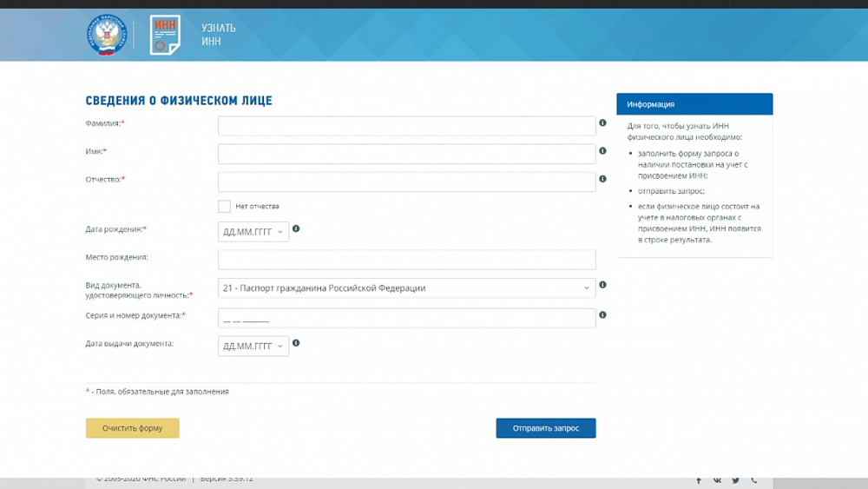Screen dimensions: 868x489
Task: Click info icon beside Дата рождения field
Action: pyautogui.click(x=296, y=228)
